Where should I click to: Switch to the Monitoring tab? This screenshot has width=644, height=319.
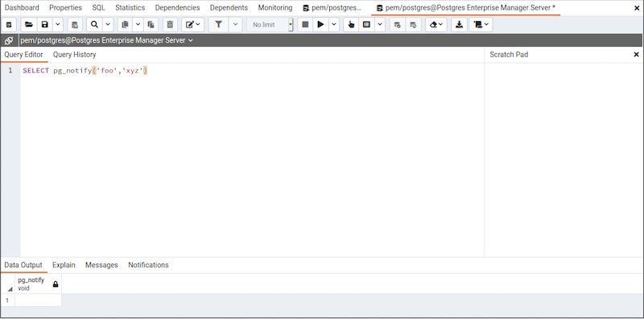point(275,7)
